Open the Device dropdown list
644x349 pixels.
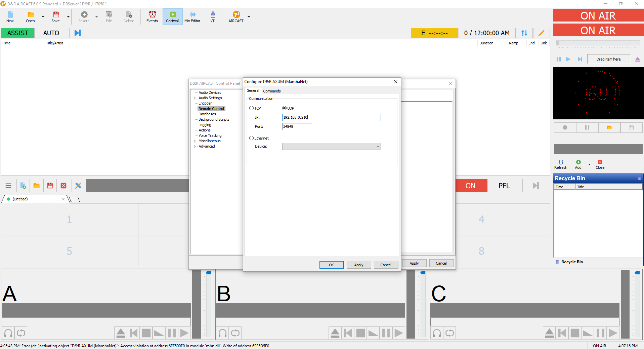[x=331, y=147]
